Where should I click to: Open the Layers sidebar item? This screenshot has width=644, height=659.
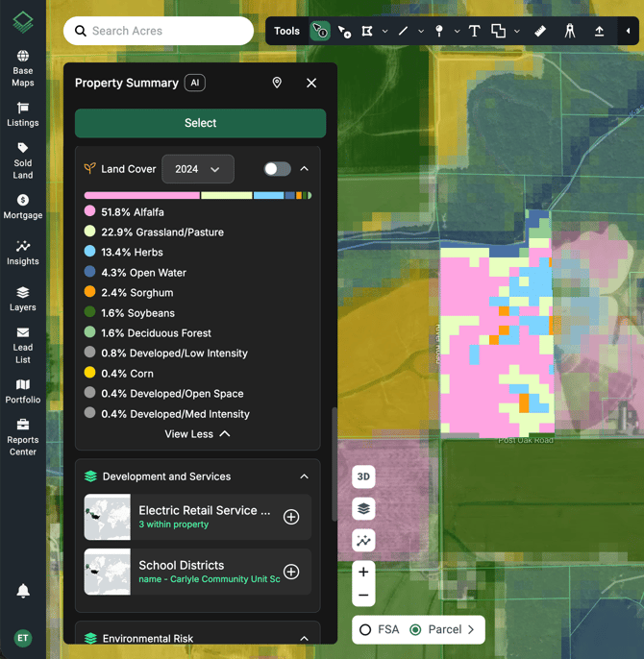(23, 300)
